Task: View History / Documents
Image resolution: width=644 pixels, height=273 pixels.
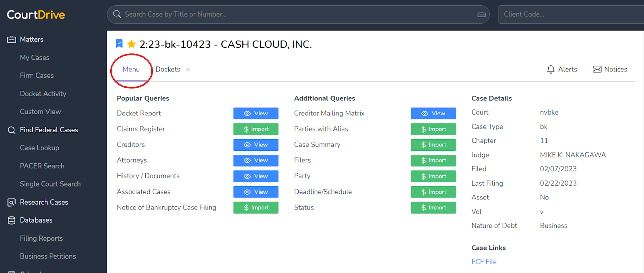Action: (256, 176)
